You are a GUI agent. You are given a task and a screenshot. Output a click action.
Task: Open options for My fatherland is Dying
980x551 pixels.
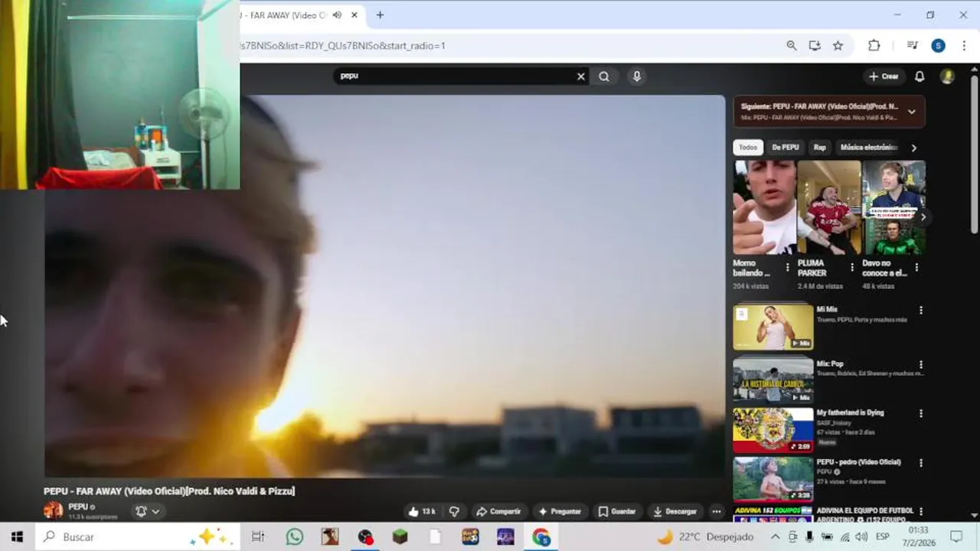point(921,413)
